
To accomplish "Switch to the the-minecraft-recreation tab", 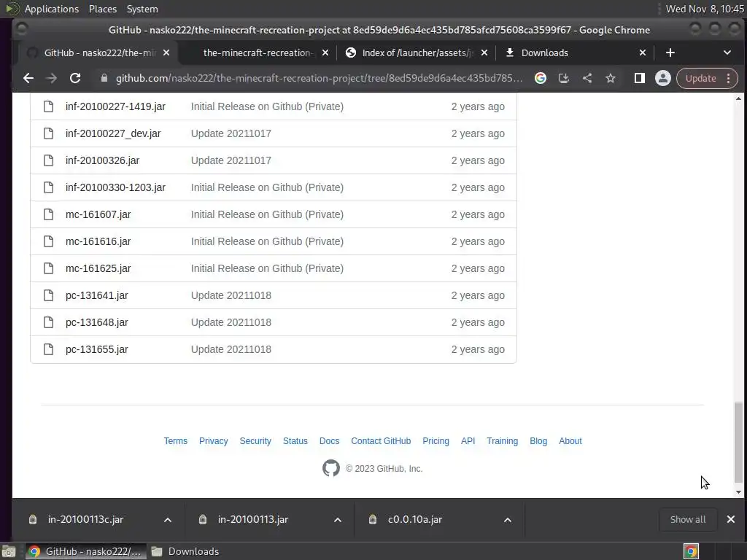I will 257,52.
